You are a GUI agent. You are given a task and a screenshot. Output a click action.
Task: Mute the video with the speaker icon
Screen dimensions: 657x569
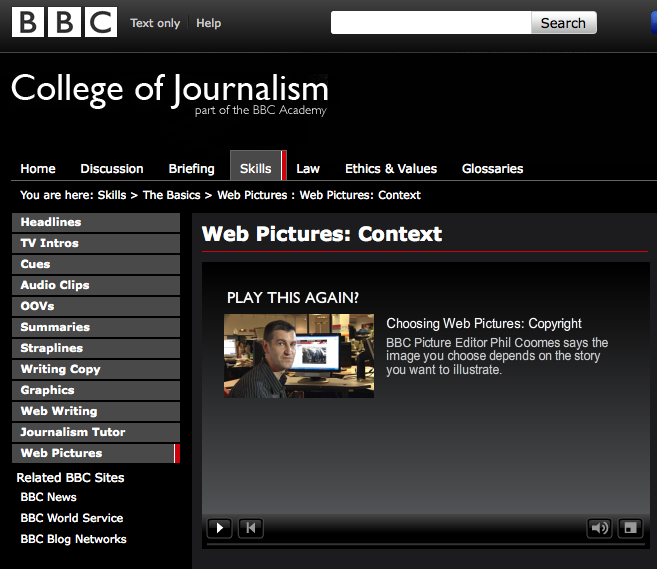[599, 528]
